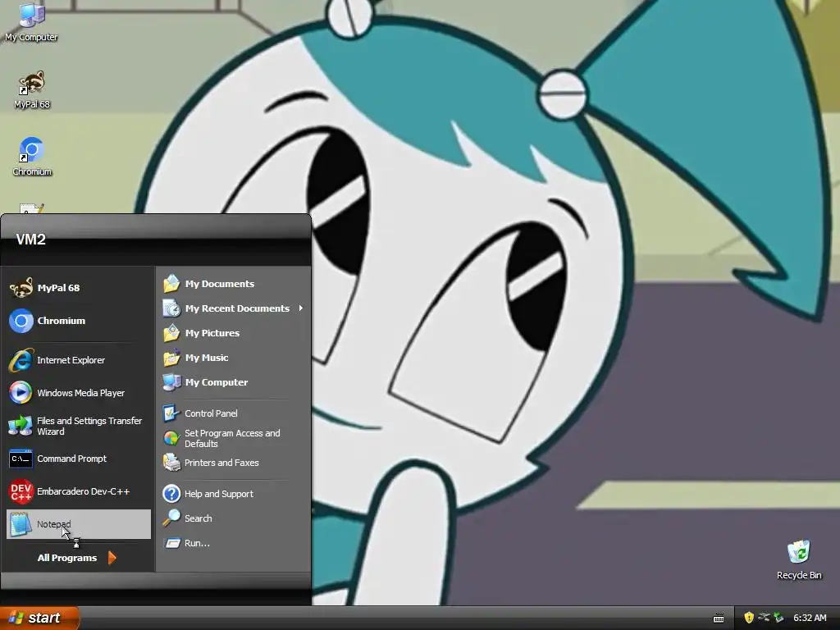Click the Safely Remove Hardware tray icon
This screenshot has width=840, height=630.
778,618
